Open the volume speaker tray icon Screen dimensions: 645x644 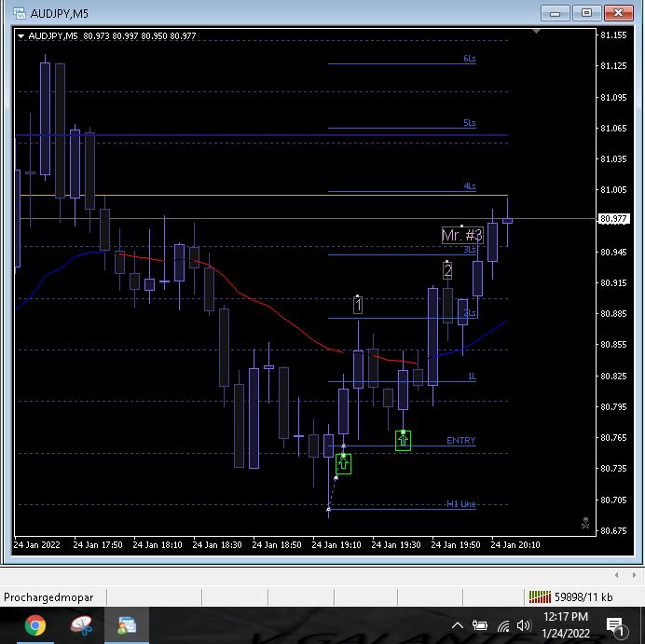click(x=523, y=625)
